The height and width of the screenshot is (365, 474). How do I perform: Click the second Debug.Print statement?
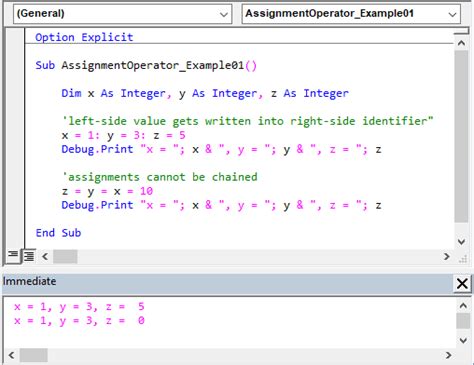[x=221, y=205]
